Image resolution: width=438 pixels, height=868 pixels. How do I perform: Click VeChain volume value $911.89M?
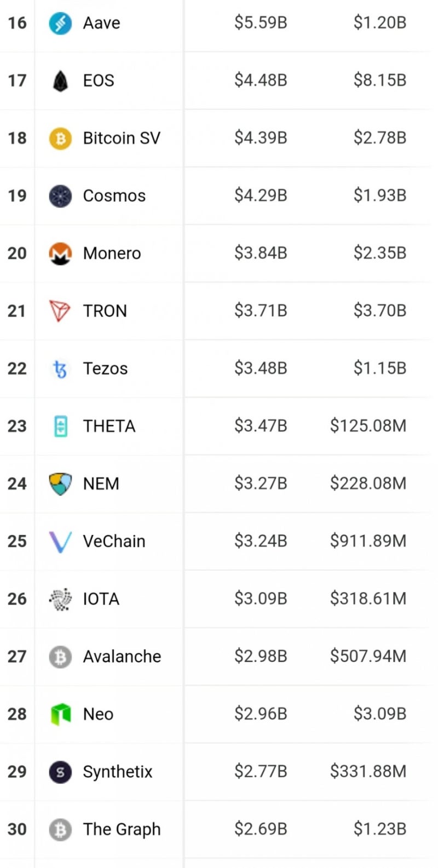(368, 541)
